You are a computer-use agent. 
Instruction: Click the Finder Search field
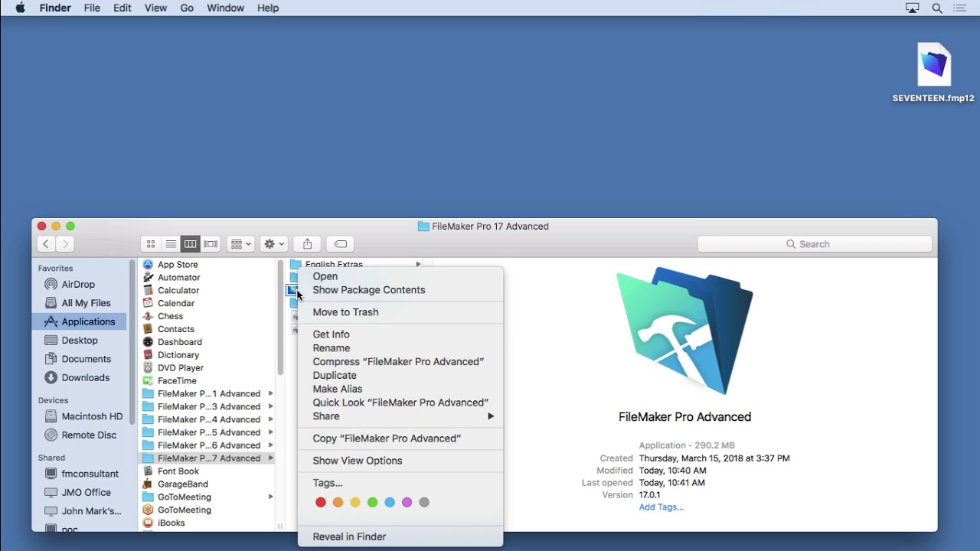815,244
